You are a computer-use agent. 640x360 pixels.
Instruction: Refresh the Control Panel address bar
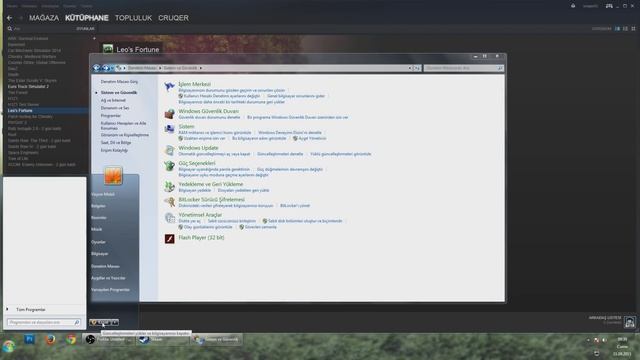[x=416, y=68]
